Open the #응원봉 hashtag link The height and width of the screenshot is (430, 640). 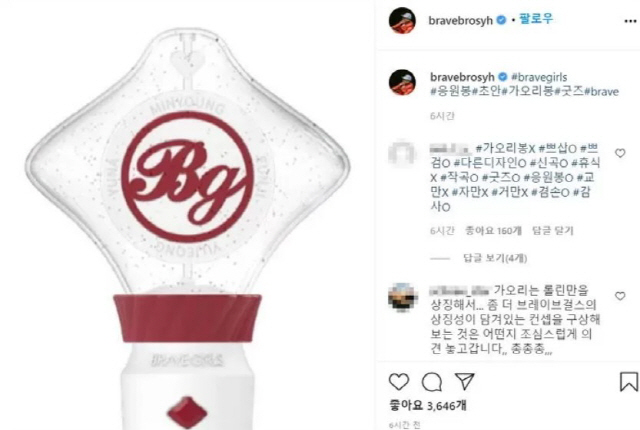coord(451,91)
